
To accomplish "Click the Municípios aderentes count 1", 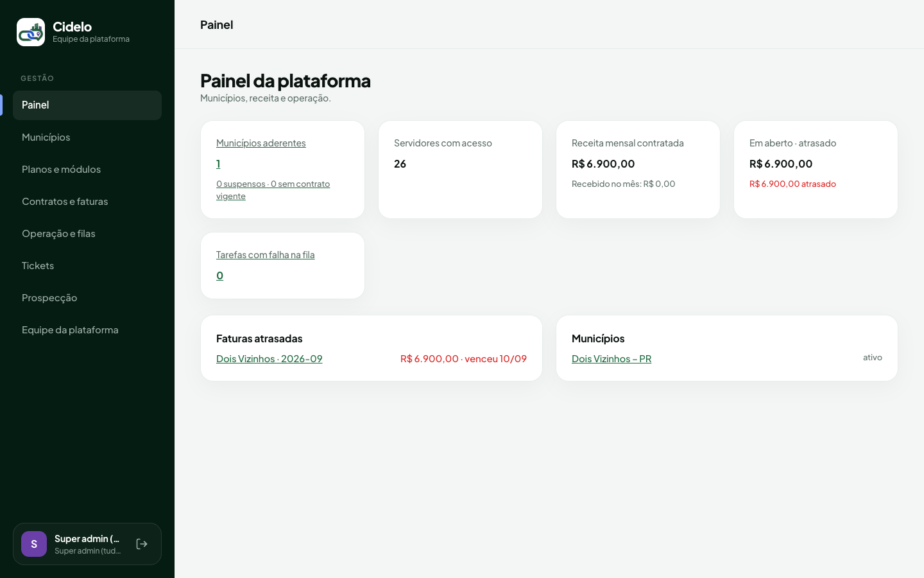I will 218,164.
